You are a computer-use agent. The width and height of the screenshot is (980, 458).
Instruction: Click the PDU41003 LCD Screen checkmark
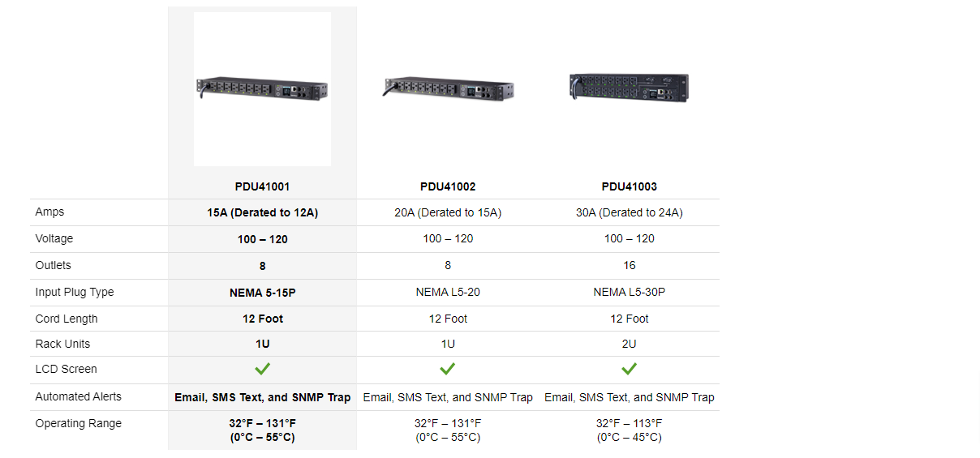pyautogui.click(x=629, y=369)
